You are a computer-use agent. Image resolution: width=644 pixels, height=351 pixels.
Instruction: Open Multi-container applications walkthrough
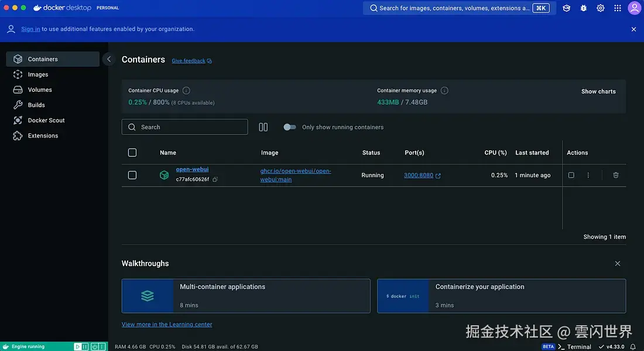click(246, 296)
